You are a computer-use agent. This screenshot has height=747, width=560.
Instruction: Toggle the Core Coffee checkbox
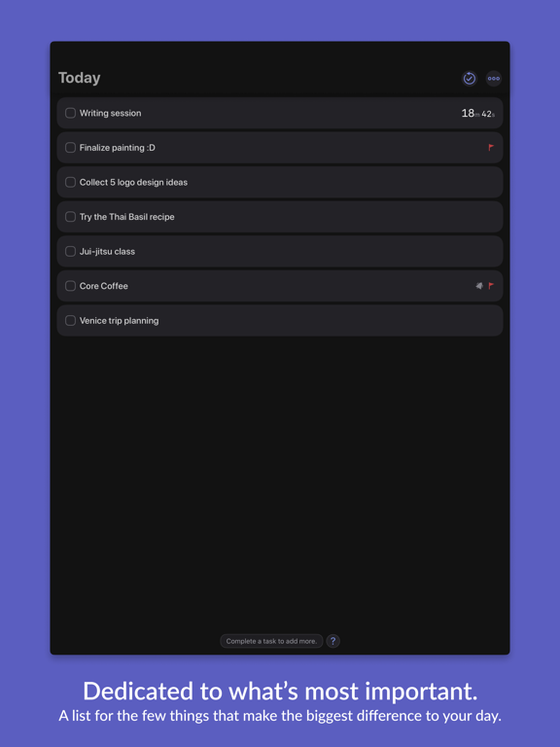point(70,286)
